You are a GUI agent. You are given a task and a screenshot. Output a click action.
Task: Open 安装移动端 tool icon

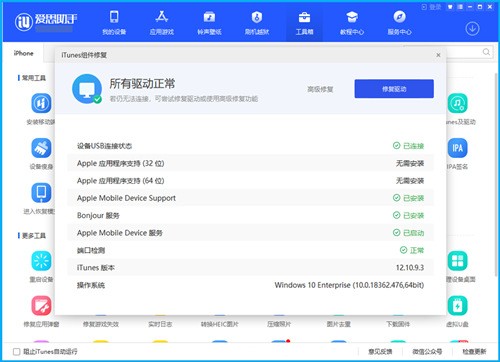pyautogui.click(x=41, y=103)
